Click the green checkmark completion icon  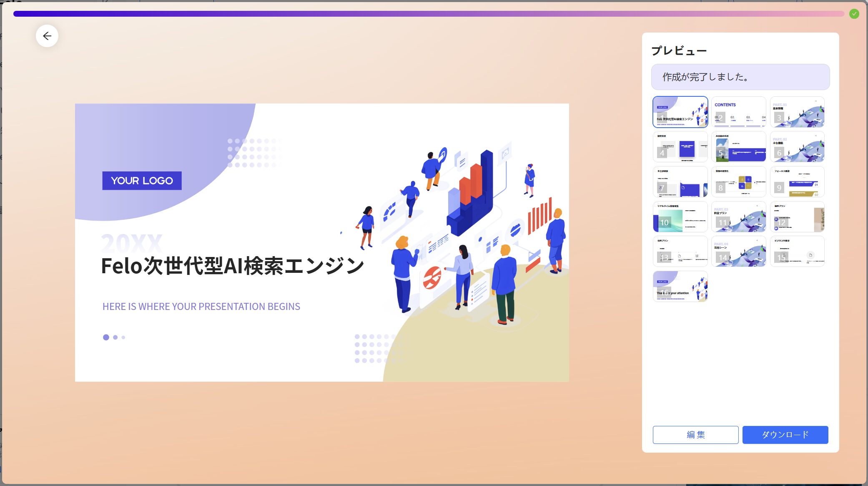tap(854, 14)
